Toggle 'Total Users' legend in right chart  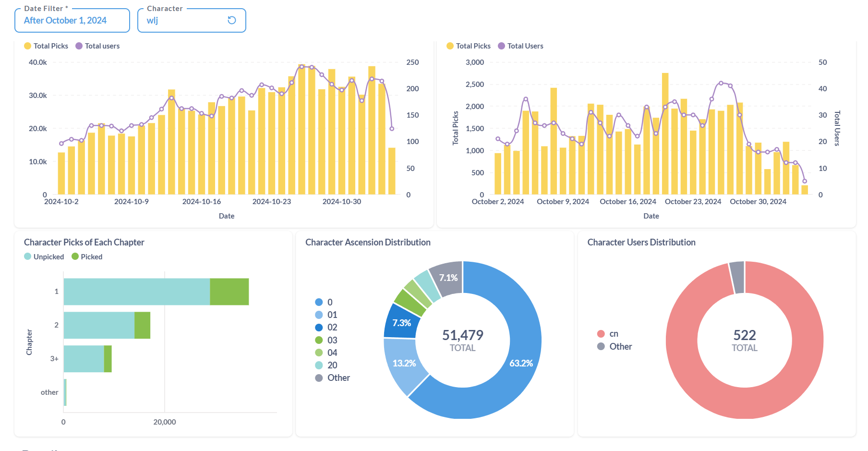(520, 46)
